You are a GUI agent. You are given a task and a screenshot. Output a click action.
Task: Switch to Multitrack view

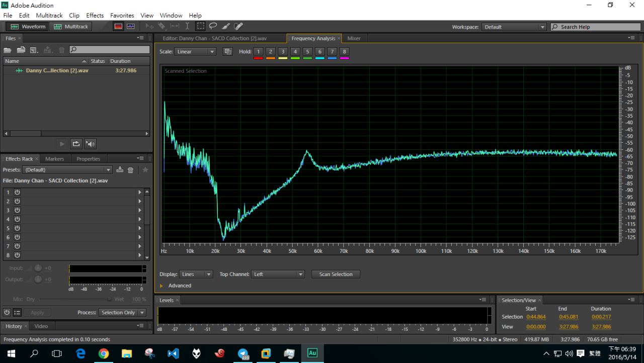[x=70, y=27]
